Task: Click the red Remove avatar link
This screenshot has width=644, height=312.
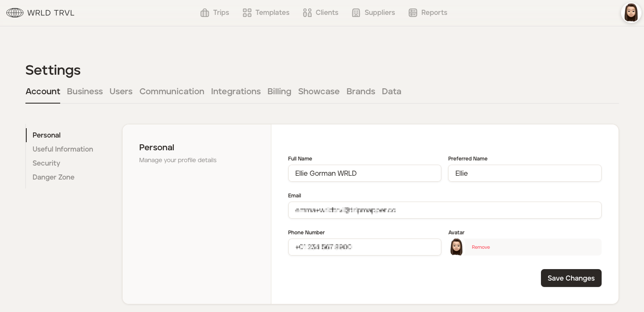Action: point(481,247)
